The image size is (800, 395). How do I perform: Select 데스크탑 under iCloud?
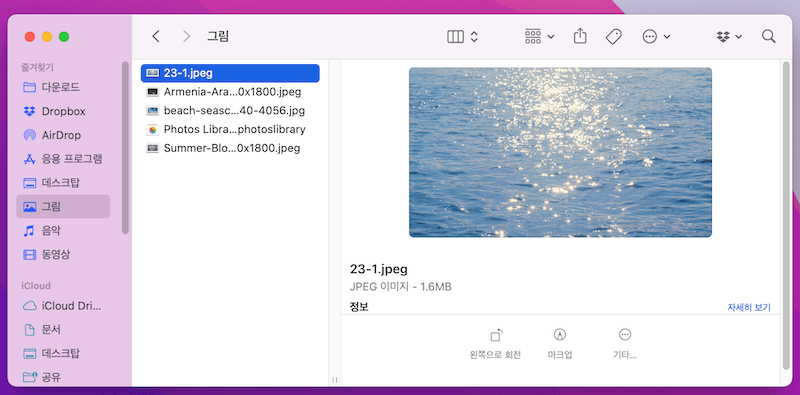click(63, 353)
